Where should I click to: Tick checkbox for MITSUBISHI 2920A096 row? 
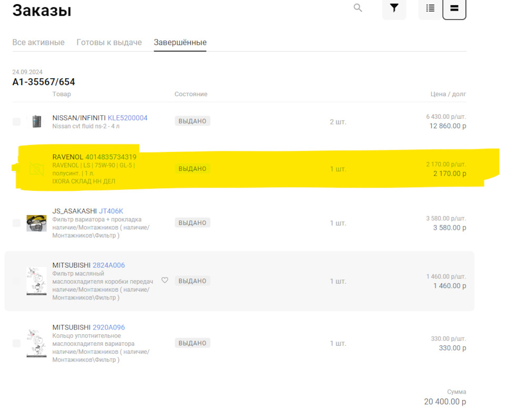[16, 343]
